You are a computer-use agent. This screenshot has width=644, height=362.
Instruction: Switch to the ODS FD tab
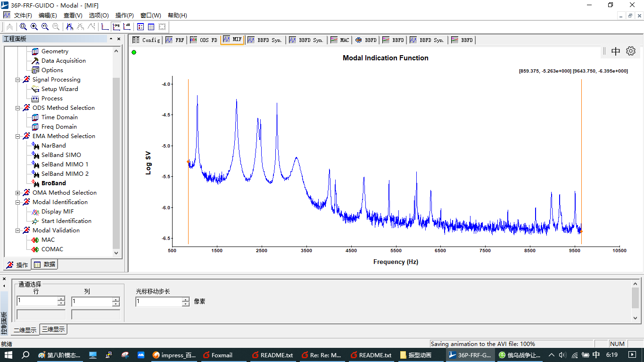coord(204,40)
